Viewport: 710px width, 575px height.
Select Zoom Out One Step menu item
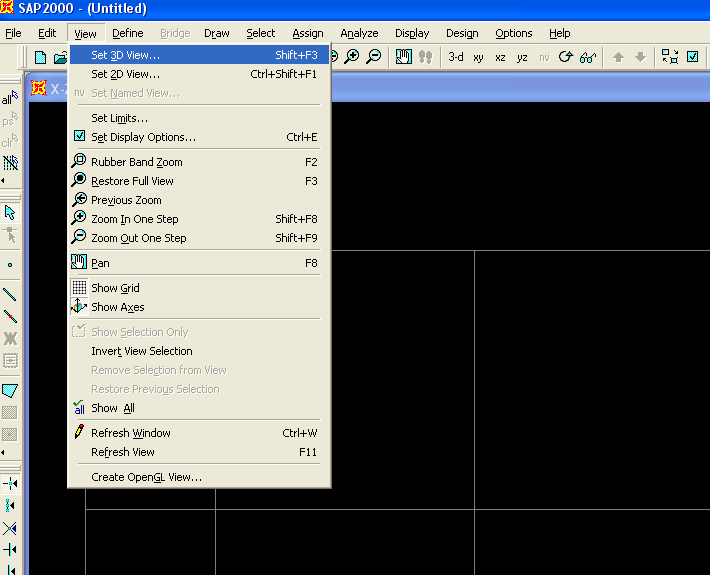click(199, 238)
